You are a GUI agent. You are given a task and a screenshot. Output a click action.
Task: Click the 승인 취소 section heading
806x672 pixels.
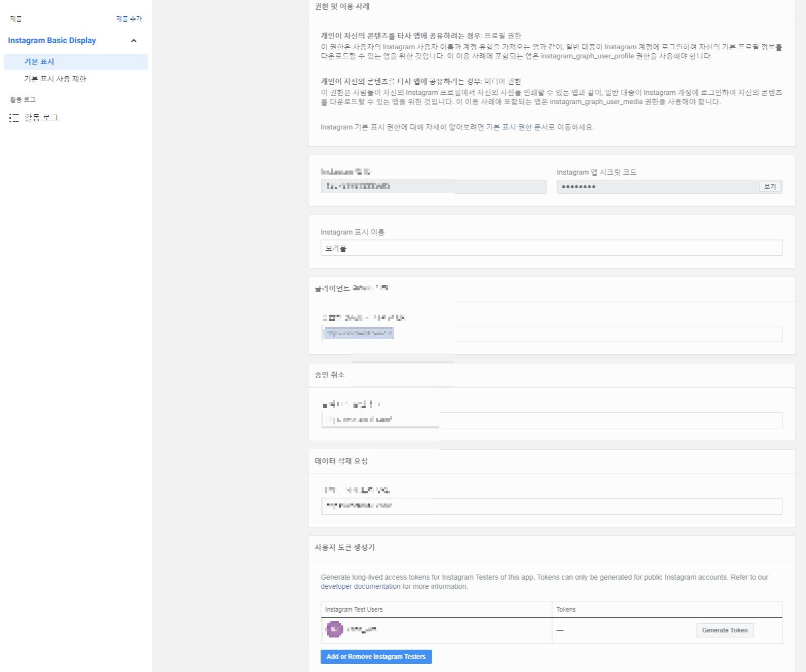click(329, 375)
